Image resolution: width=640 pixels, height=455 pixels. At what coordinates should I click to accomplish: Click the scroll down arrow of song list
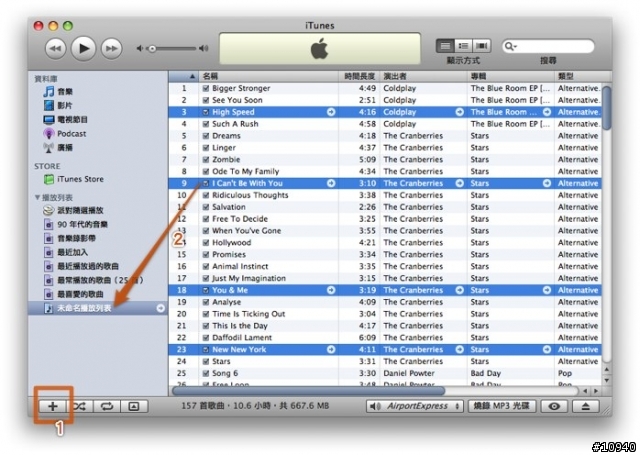(x=607, y=380)
